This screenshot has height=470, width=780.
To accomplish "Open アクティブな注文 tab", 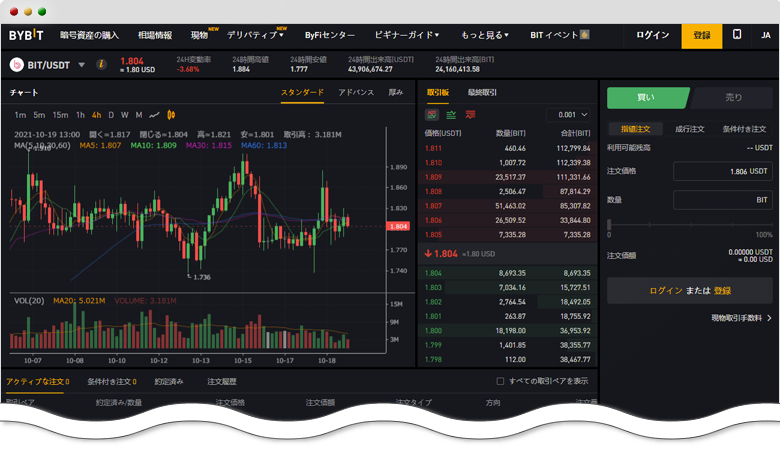I will 38,381.
